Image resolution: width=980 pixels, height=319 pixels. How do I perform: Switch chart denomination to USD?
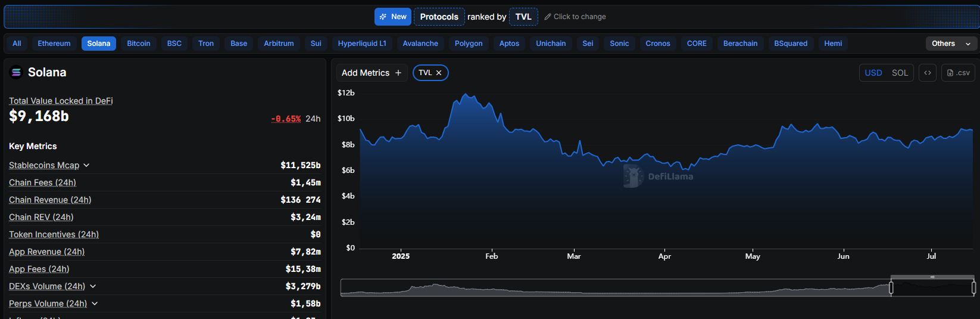click(873, 73)
